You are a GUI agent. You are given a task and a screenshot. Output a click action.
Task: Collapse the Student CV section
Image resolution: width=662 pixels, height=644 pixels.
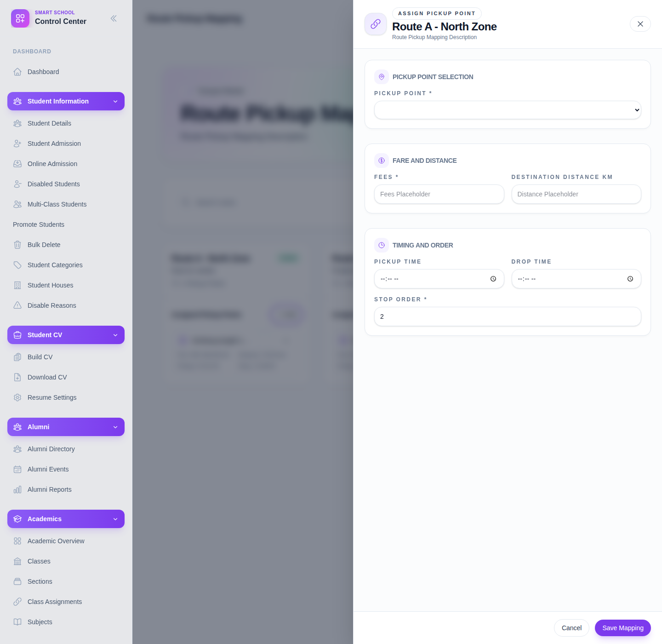coord(66,335)
